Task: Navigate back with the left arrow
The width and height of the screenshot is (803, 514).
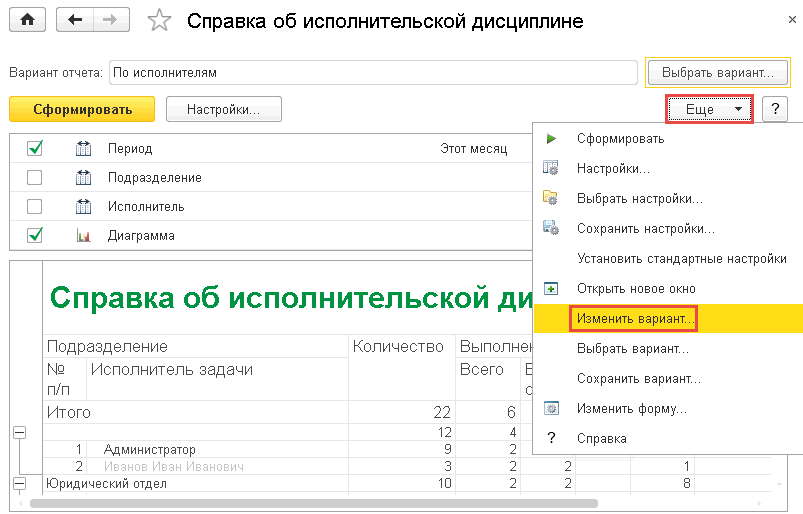Action: [75, 20]
